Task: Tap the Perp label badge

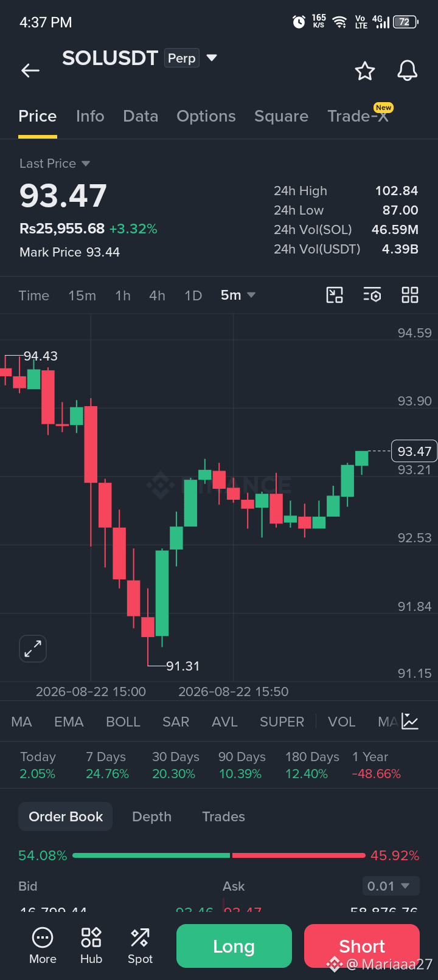Action: point(182,58)
